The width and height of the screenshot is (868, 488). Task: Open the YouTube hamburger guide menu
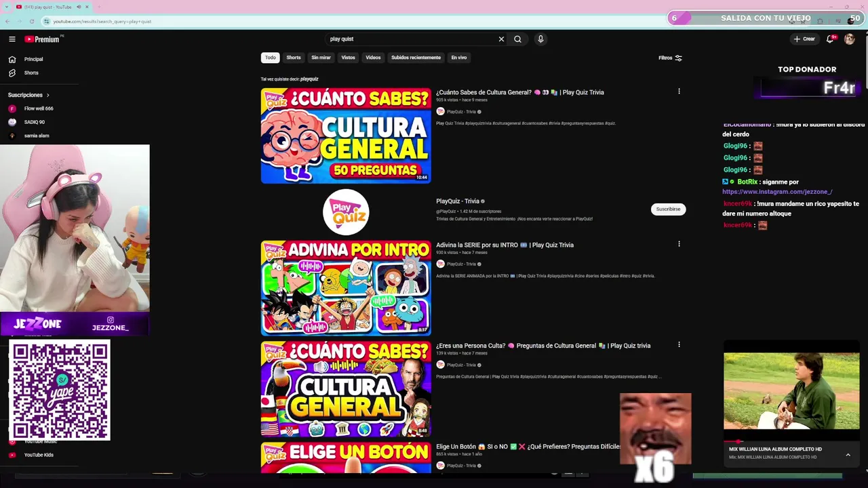coord(12,39)
